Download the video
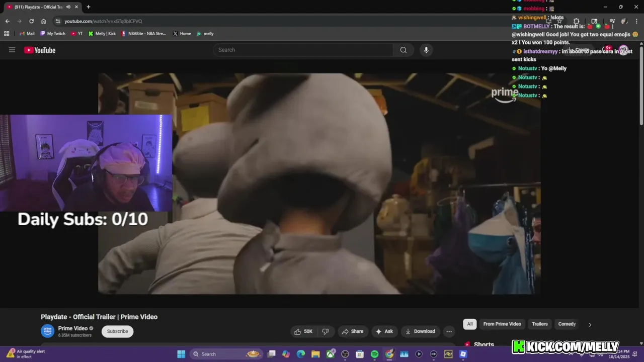Screen dimensions: 644x362 (420, 331)
